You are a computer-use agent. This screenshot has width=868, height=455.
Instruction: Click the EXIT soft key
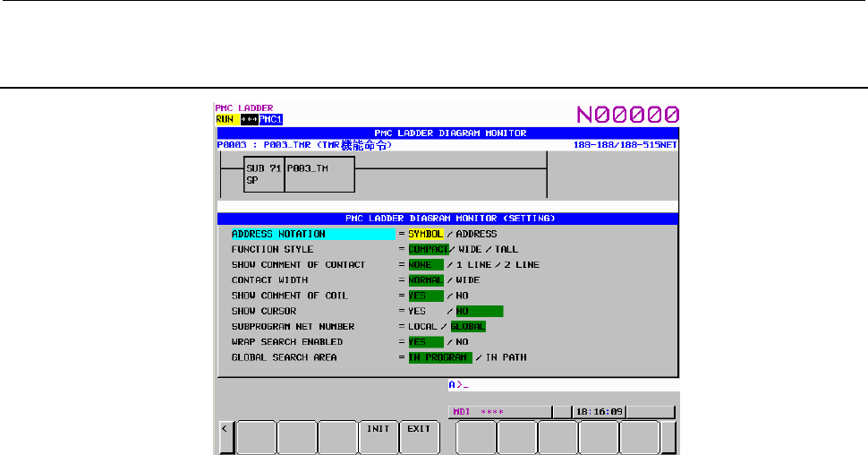pyautogui.click(x=419, y=437)
